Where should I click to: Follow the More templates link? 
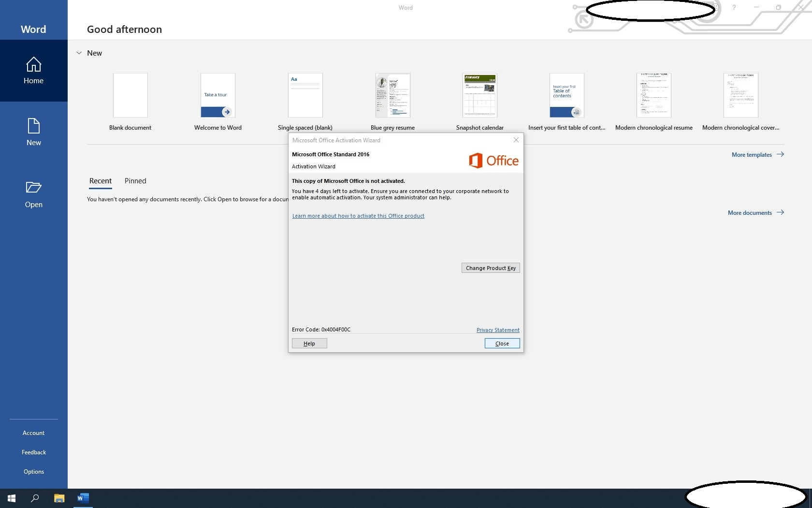(x=752, y=155)
